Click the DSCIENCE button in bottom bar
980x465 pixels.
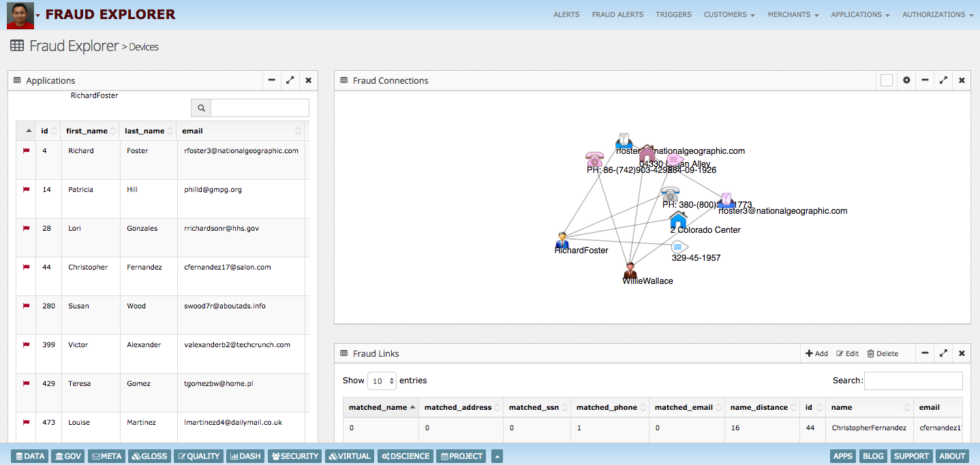point(405,456)
